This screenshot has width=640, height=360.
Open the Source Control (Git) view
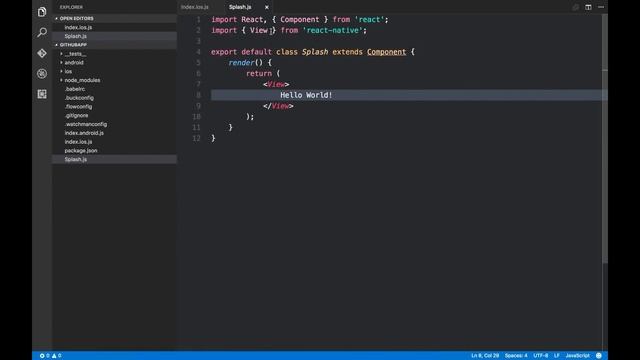(x=42, y=53)
